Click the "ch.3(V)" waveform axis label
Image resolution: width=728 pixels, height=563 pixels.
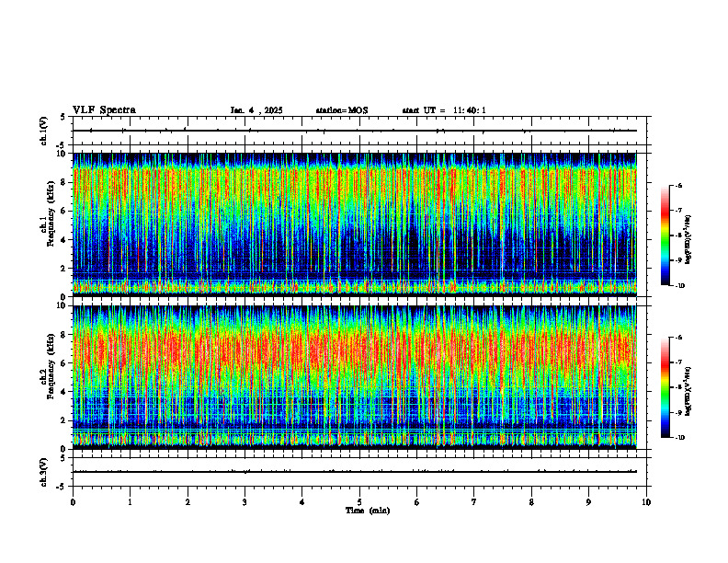[44, 472]
